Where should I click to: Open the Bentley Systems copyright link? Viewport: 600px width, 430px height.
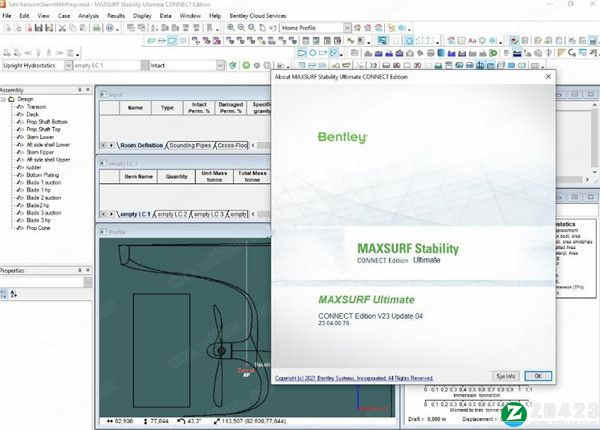354,378
